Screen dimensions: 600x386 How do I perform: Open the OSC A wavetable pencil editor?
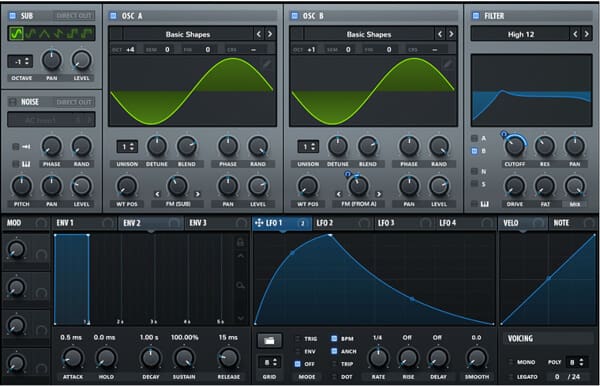267,64
